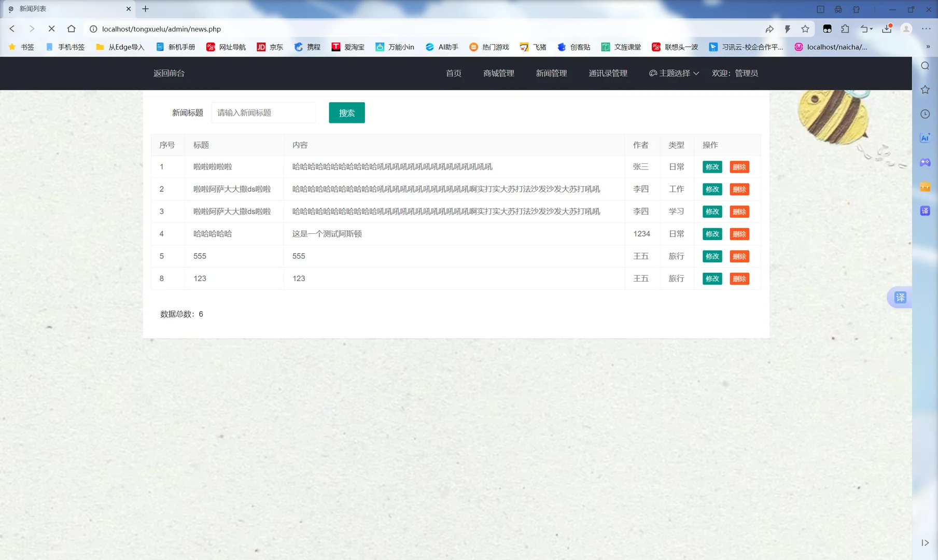Open the 主题选择 dropdown

click(x=673, y=73)
